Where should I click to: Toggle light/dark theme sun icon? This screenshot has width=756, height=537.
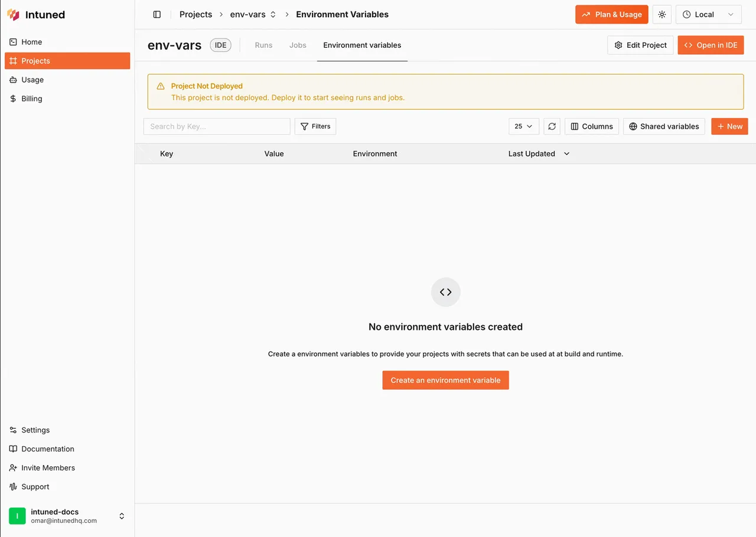pyautogui.click(x=662, y=15)
